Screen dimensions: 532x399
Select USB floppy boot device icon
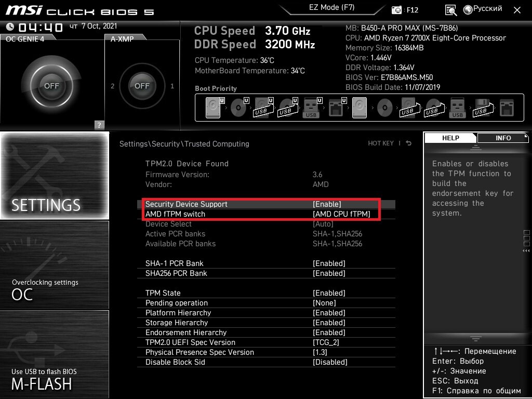[482, 108]
